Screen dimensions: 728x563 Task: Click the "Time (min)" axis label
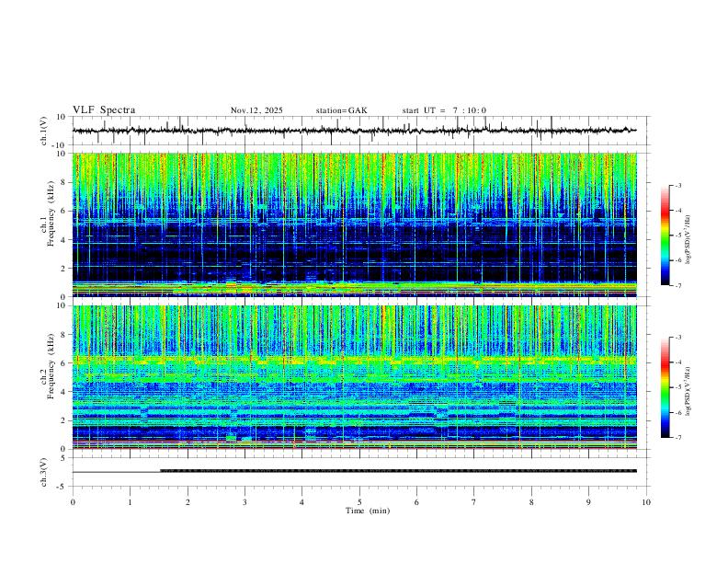(368, 511)
